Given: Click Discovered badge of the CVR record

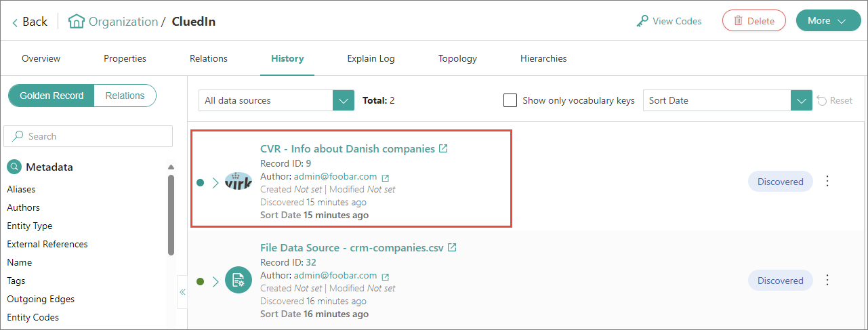Looking at the screenshot, I should 780,182.
